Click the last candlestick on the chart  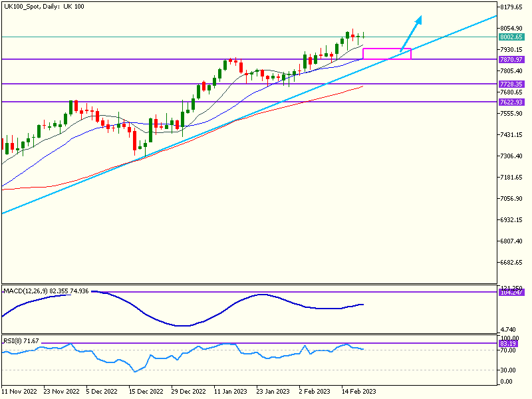(x=364, y=35)
